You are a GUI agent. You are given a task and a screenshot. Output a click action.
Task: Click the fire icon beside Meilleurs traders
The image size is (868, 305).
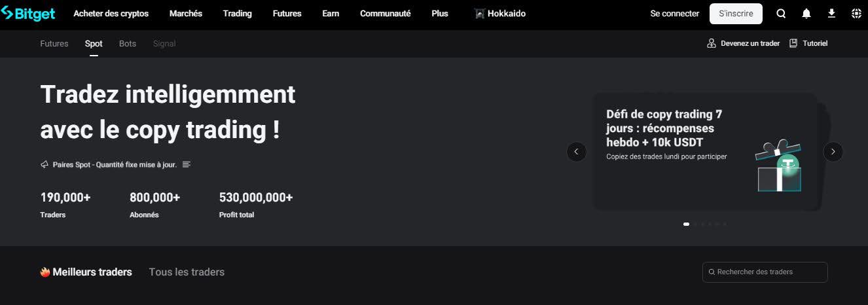point(45,272)
